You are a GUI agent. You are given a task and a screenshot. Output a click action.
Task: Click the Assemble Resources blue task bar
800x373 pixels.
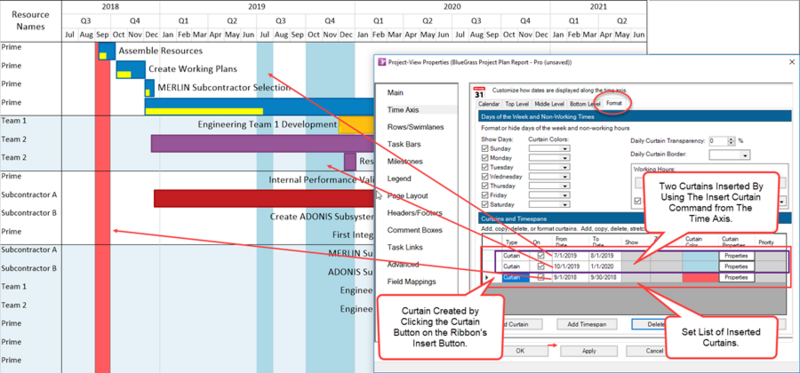[x=107, y=52]
